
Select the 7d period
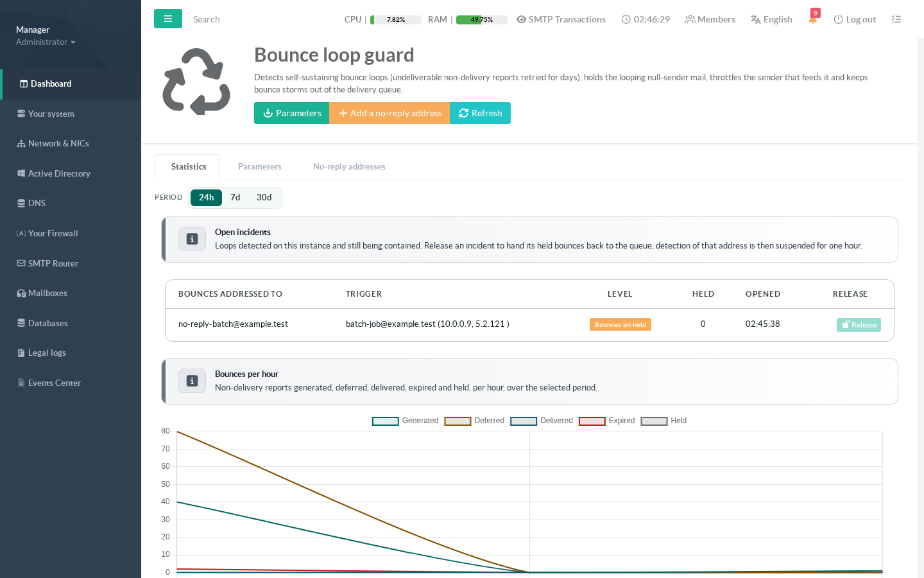point(235,197)
